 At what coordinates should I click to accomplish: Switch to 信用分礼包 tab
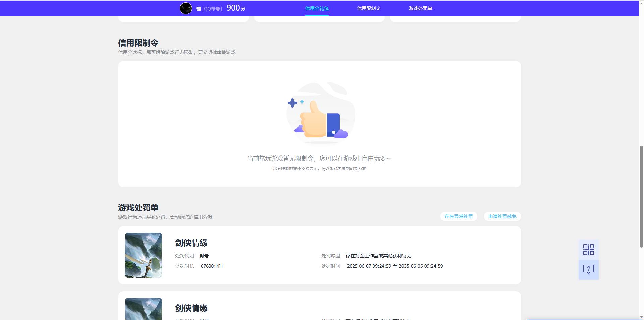pyautogui.click(x=317, y=8)
